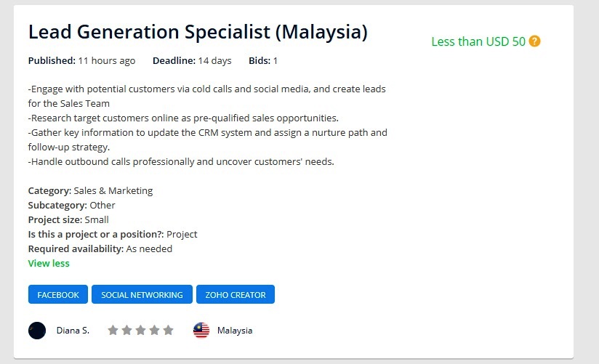Screen dimensions: 599x364
Task: Click the Deadline 14 days text
Action: [x=192, y=61]
